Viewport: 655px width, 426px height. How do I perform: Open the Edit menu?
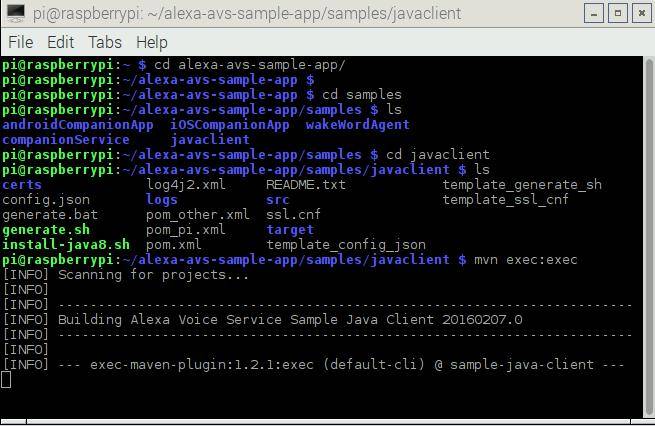pyautogui.click(x=61, y=42)
